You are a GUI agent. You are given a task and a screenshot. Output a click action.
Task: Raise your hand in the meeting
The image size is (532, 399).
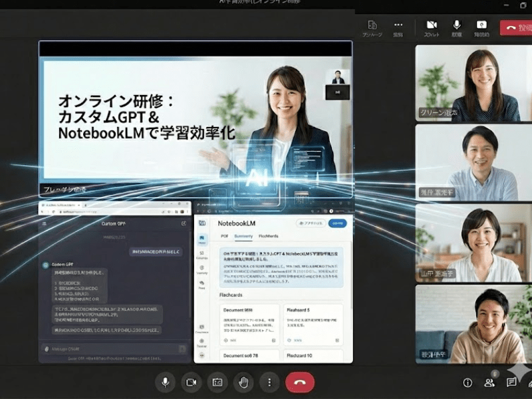tap(243, 382)
